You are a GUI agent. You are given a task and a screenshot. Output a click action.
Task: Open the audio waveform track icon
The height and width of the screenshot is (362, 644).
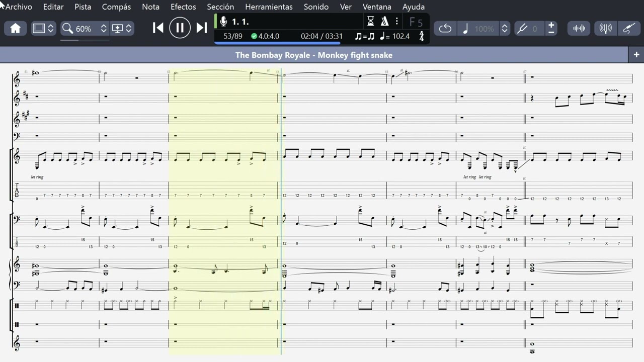click(x=579, y=29)
